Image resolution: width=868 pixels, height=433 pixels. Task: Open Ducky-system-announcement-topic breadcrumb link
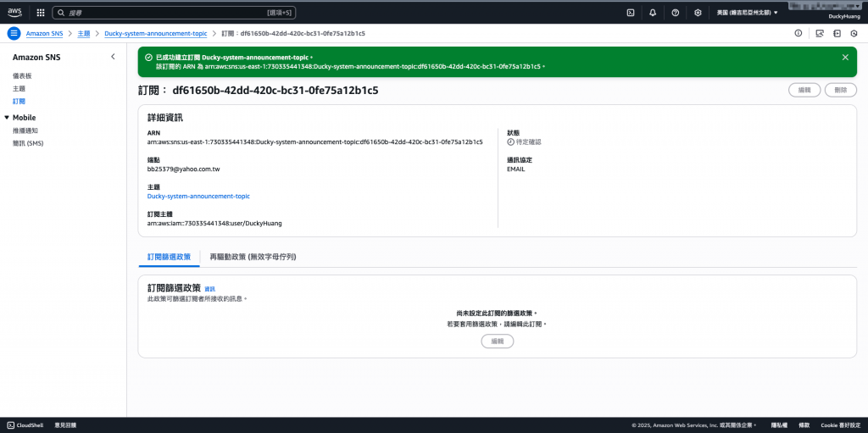click(x=156, y=33)
